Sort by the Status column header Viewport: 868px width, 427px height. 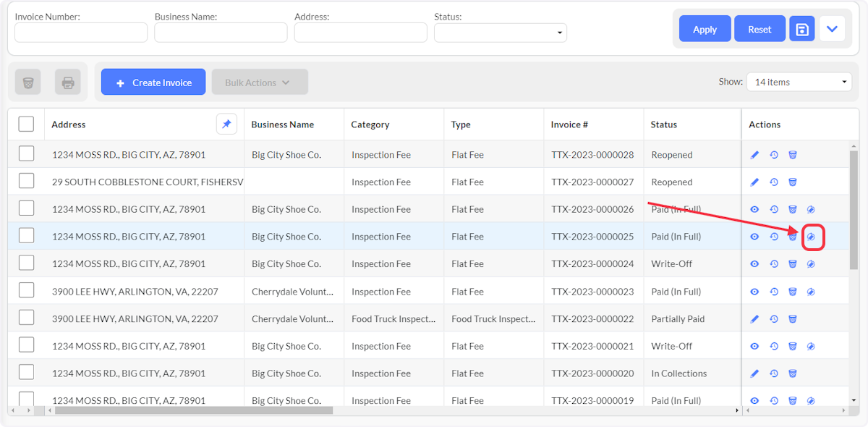(x=664, y=124)
